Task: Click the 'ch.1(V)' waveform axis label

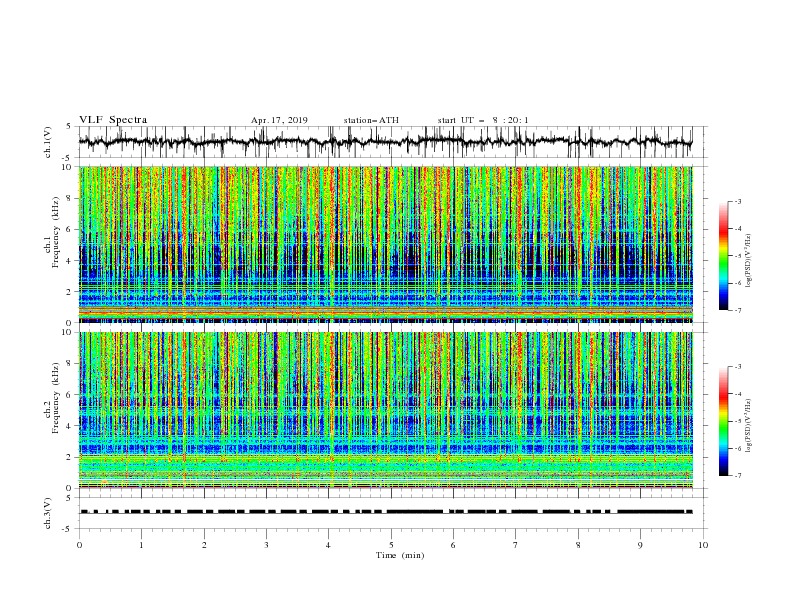Action: coord(48,142)
